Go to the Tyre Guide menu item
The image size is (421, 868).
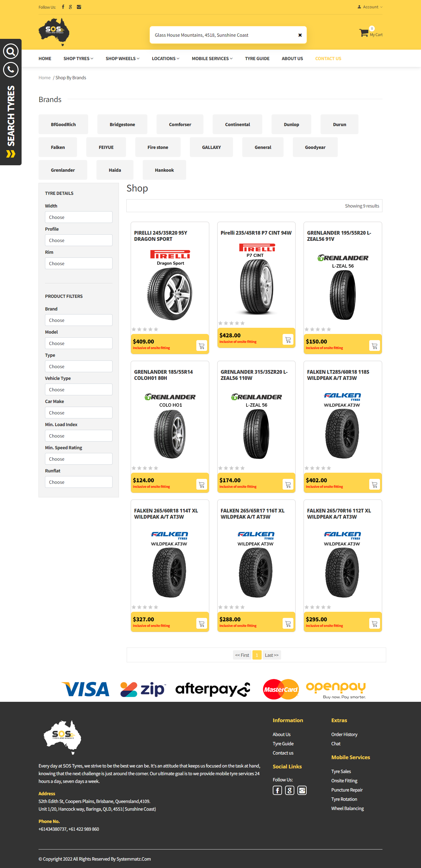pos(257,59)
